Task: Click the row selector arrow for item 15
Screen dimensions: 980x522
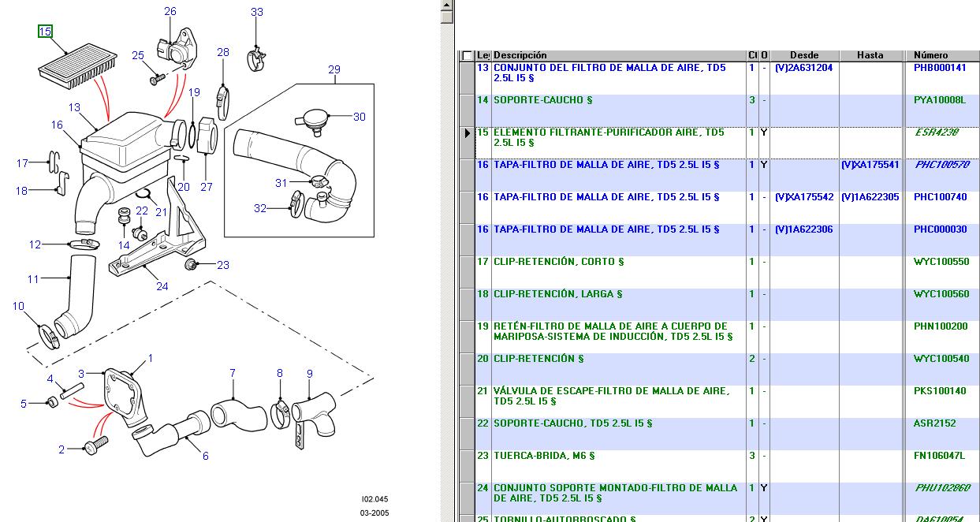Action: 468,133
